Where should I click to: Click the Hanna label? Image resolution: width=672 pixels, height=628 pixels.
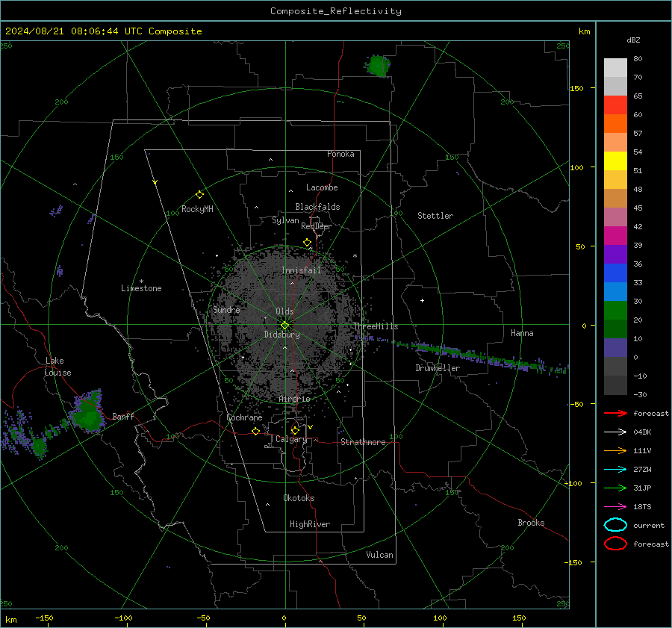point(522,333)
